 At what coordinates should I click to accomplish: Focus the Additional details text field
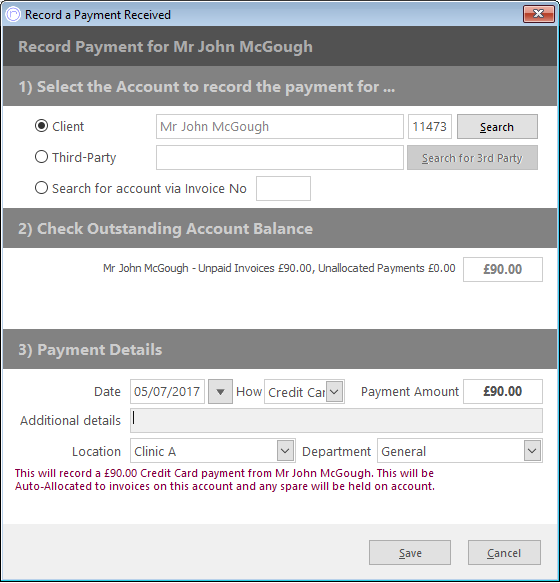336,420
